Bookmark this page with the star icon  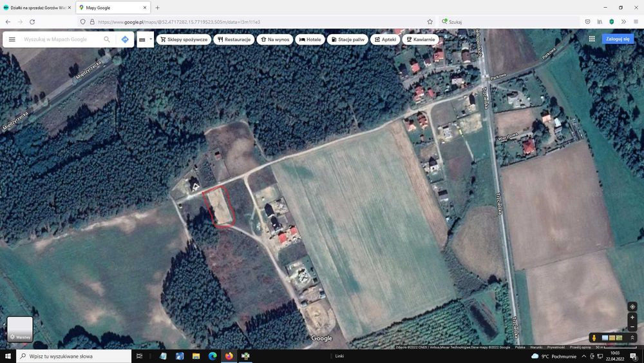430,22
